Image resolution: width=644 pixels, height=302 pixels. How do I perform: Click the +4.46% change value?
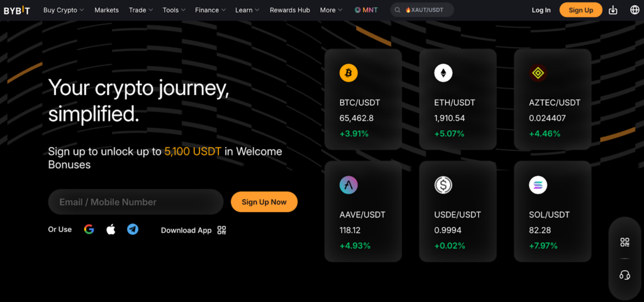click(544, 133)
